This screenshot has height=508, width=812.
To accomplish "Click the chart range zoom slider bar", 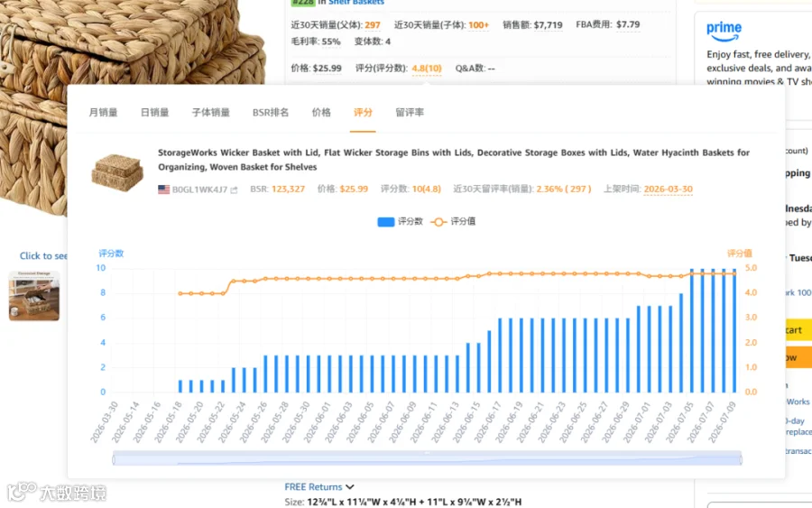I will coord(428,458).
